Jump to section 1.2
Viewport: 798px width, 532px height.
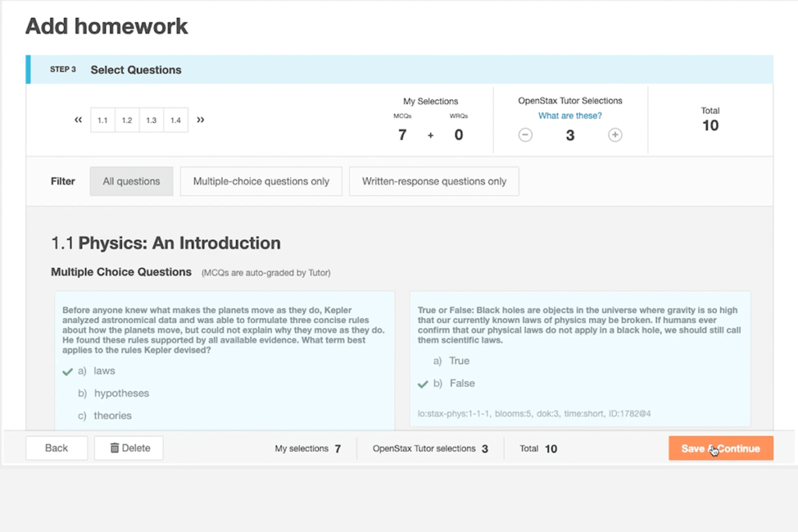[x=127, y=121]
